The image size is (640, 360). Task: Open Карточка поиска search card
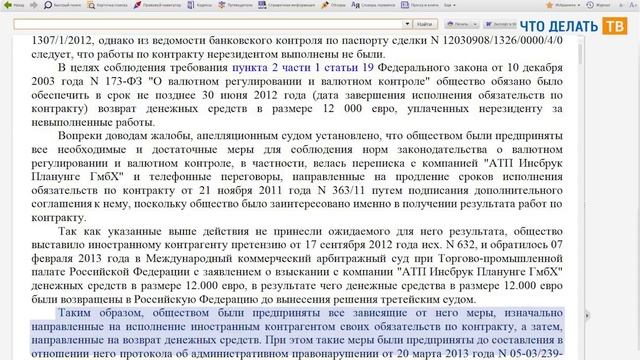pos(108,5)
